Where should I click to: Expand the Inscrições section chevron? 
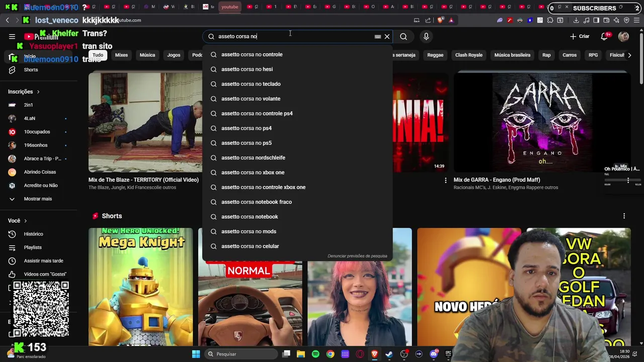coord(38,92)
